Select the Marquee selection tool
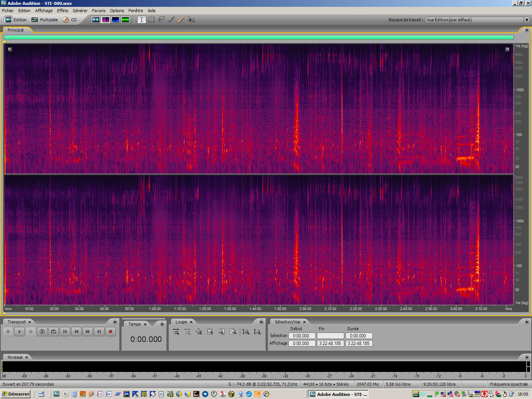The height and width of the screenshot is (399, 532). [x=151, y=19]
